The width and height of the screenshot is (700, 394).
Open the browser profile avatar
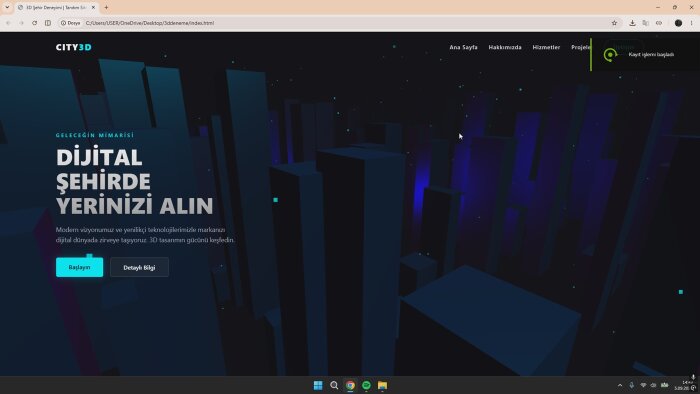tap(678, 23)
